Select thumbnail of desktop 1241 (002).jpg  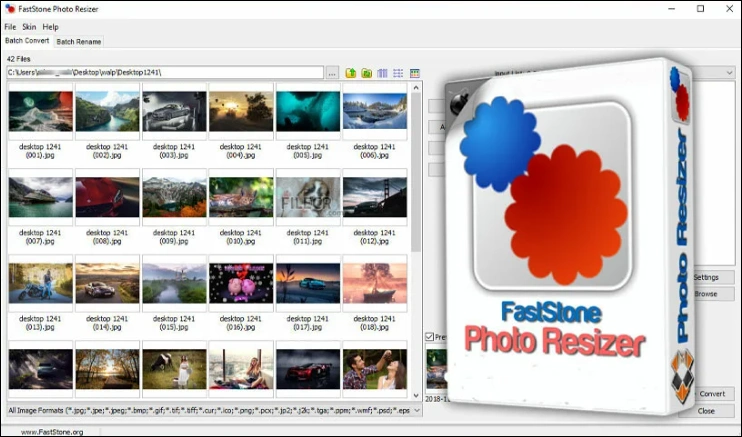(107, 111)
